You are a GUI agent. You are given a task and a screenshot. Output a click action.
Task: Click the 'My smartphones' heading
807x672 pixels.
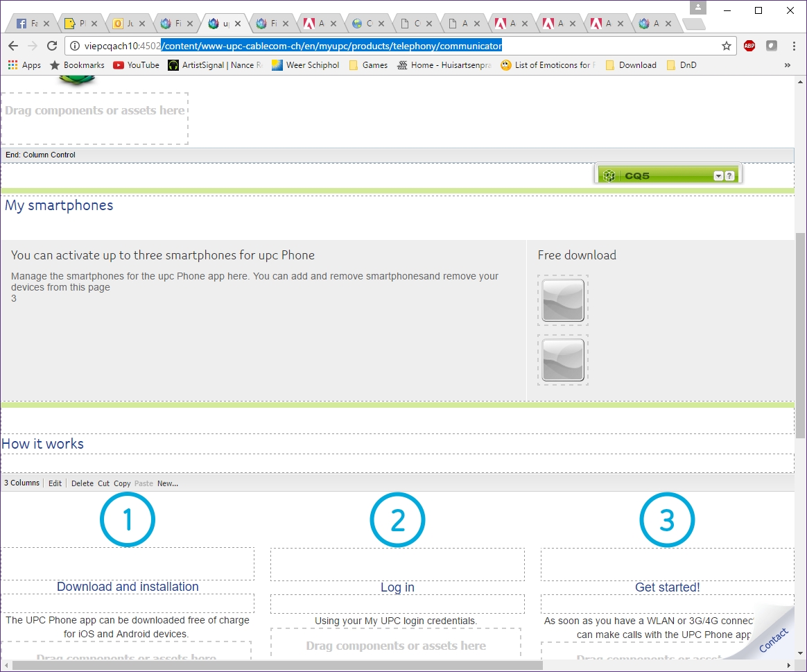[x=59, y=205]
